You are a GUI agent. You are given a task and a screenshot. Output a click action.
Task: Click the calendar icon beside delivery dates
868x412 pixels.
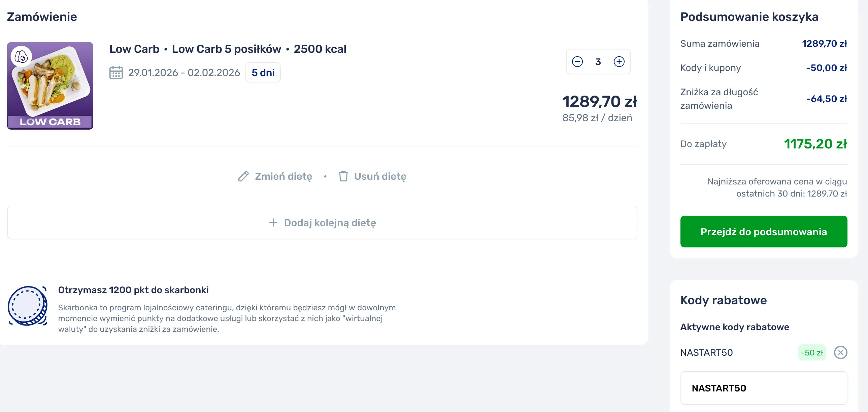(x=116, y=72)
